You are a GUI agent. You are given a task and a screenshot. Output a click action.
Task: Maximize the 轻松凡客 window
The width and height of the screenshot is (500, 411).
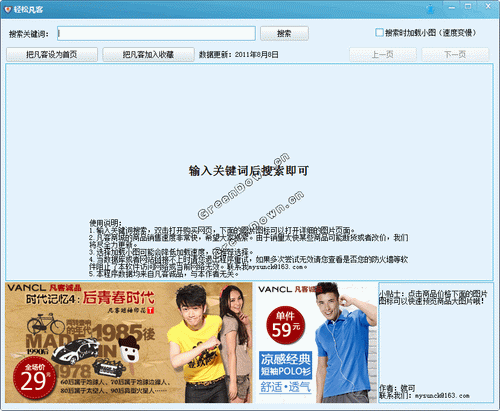point(468,7)
